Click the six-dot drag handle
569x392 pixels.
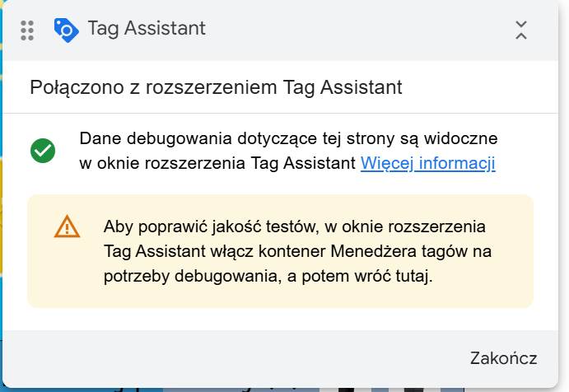click(27, 30)
